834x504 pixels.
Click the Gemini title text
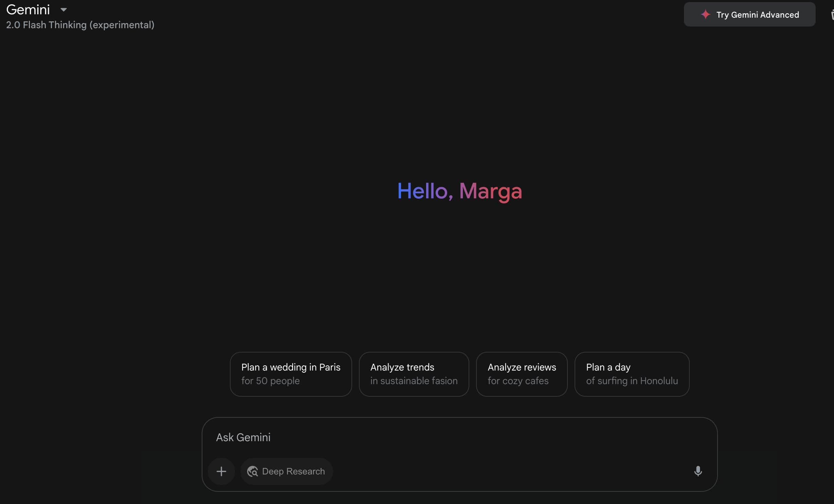[x=28, y=10]
